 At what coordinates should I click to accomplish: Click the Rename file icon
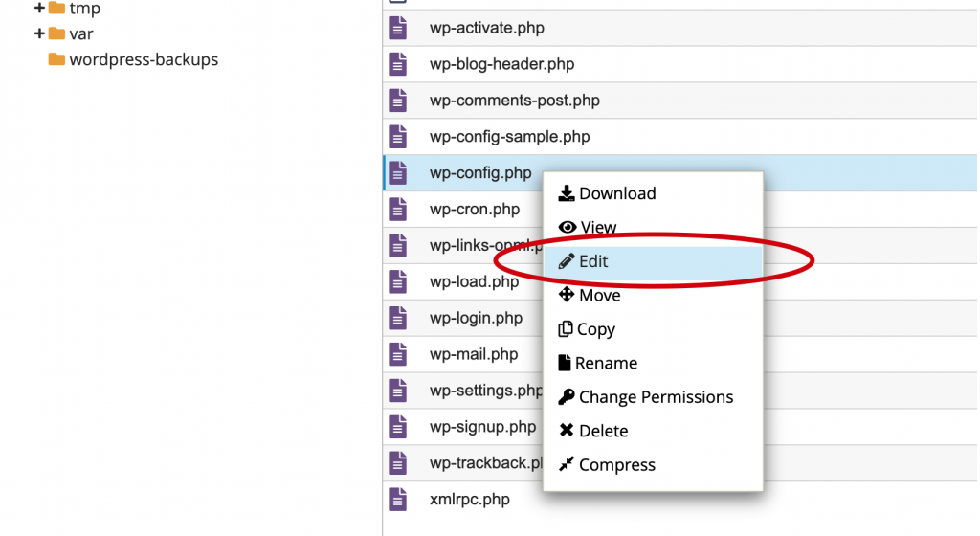(x=565, y=363)
